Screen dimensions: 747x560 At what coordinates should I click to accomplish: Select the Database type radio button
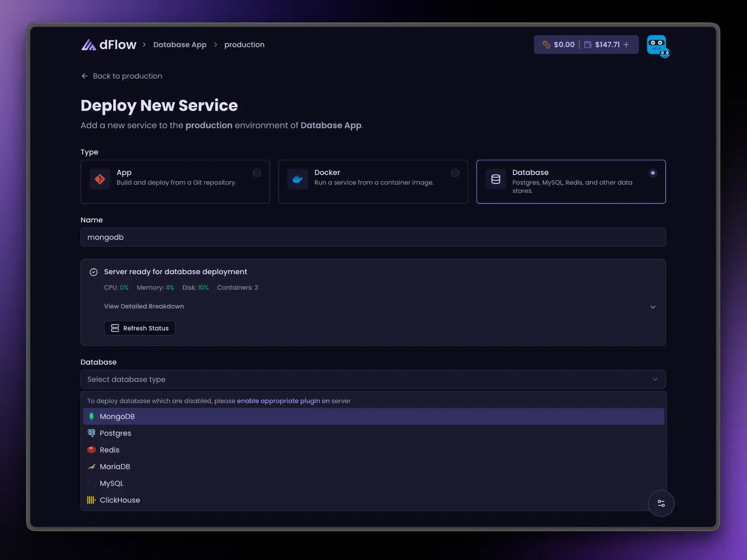pos(653,173)
